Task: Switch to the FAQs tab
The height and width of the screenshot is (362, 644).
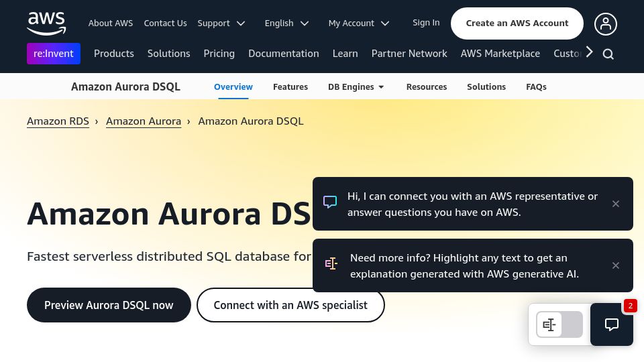Action: point(536,87)
